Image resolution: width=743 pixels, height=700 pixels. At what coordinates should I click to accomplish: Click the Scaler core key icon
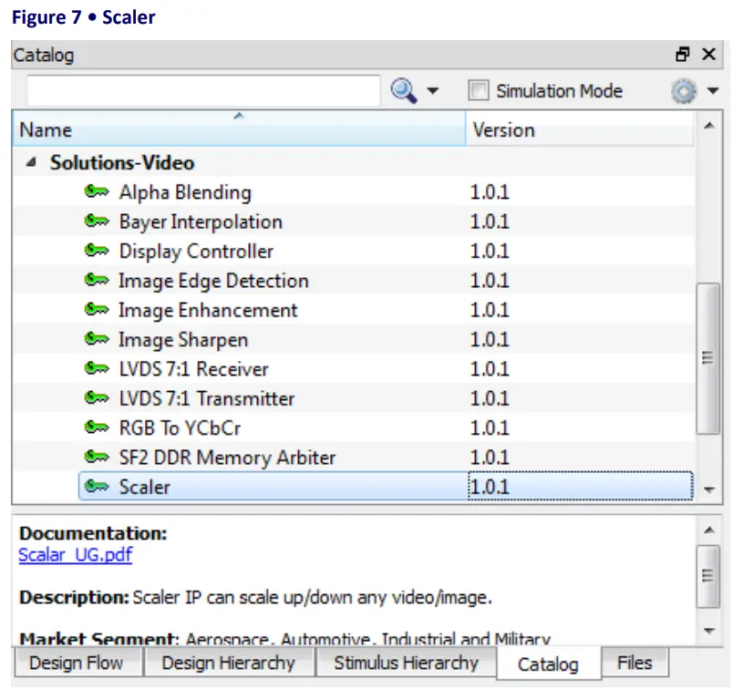coord(98,488)
